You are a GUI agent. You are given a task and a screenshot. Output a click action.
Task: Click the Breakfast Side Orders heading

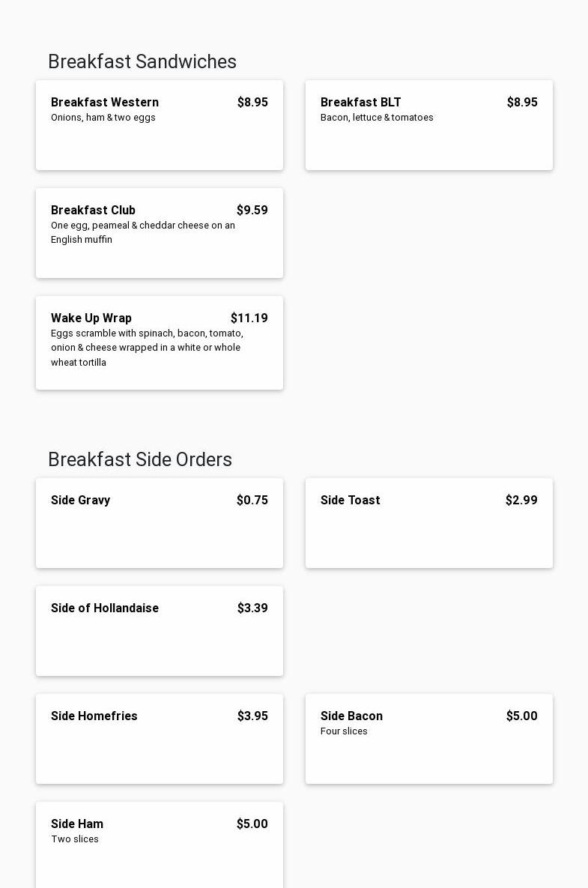(140, 459)
